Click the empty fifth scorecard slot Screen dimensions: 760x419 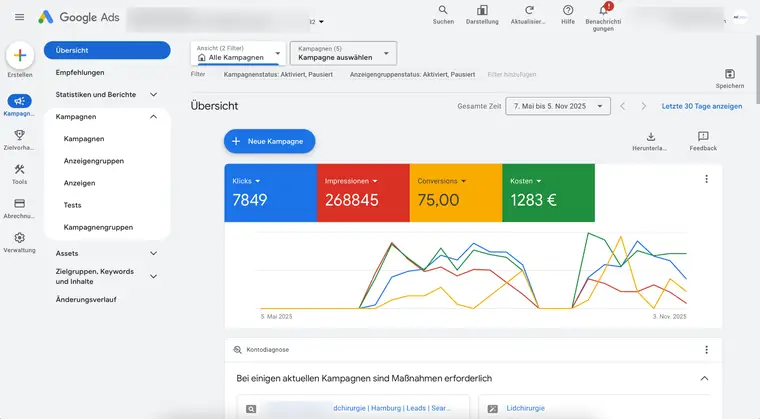641,193
